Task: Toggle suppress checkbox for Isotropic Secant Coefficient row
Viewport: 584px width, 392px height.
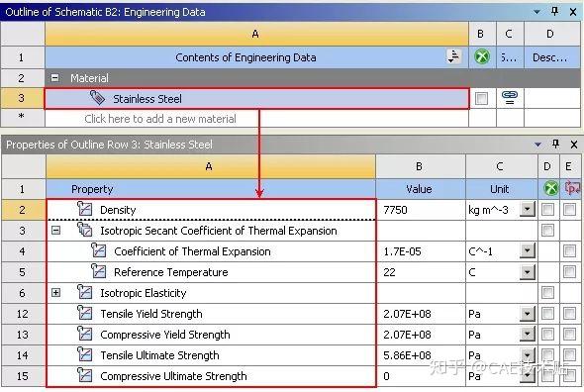Action: (x=547, y=231)
